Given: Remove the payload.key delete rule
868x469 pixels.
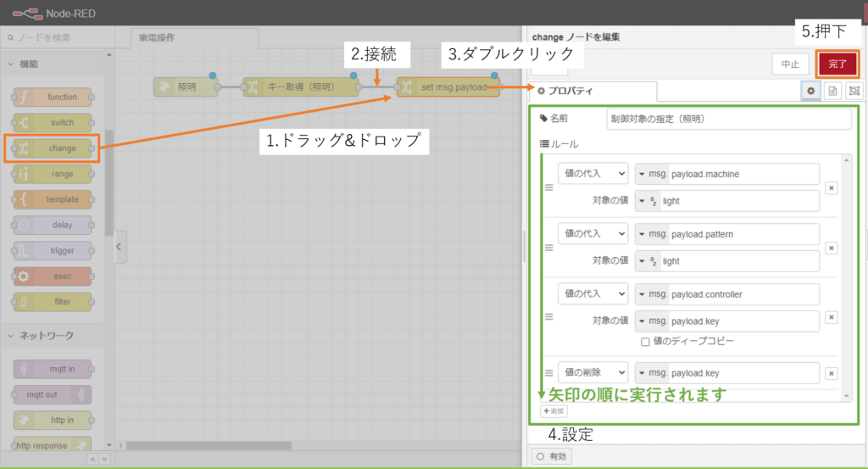Looking at the screenshot, I should (x=831, y=373).
